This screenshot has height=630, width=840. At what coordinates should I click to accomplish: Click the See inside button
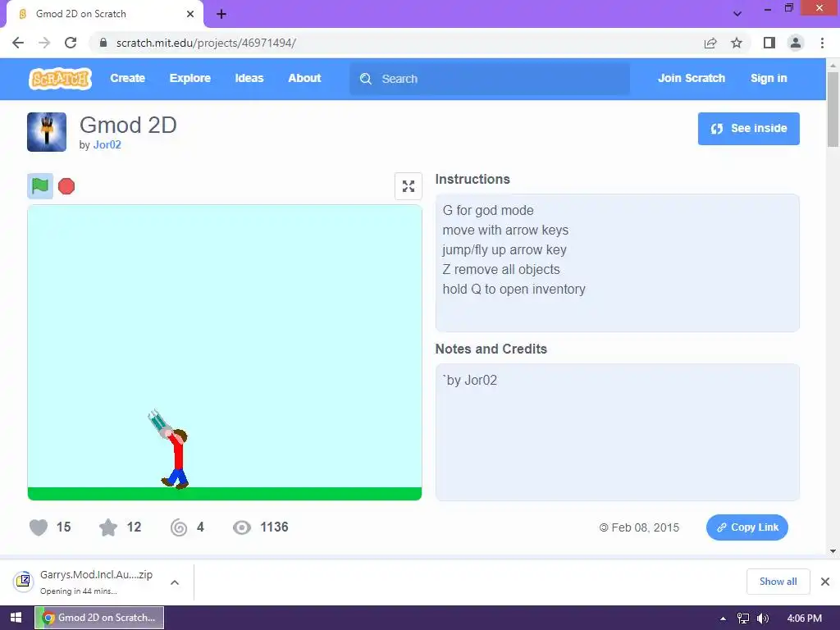point(748,129)
